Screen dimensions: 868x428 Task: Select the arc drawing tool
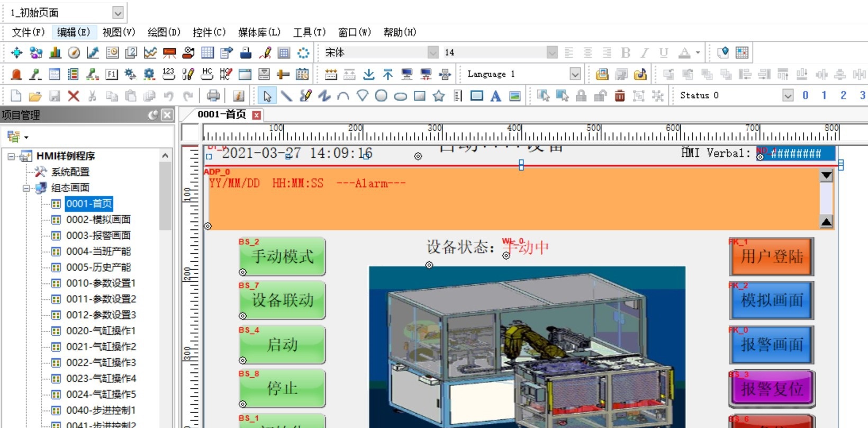343,96
